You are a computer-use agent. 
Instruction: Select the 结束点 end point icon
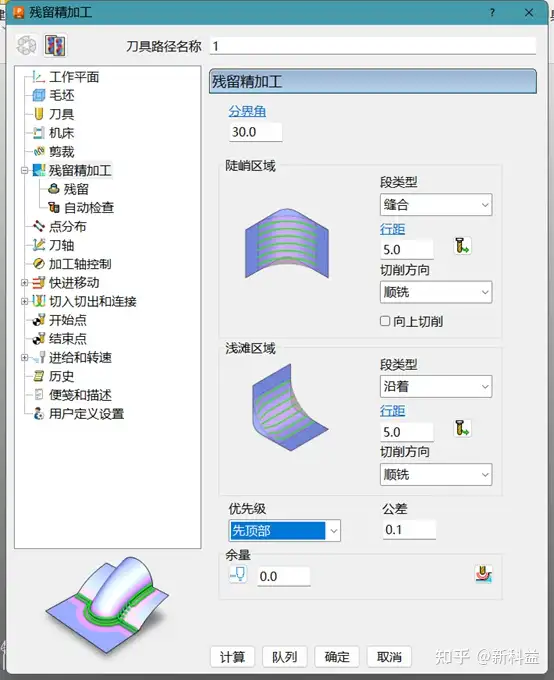pos(39,338)
